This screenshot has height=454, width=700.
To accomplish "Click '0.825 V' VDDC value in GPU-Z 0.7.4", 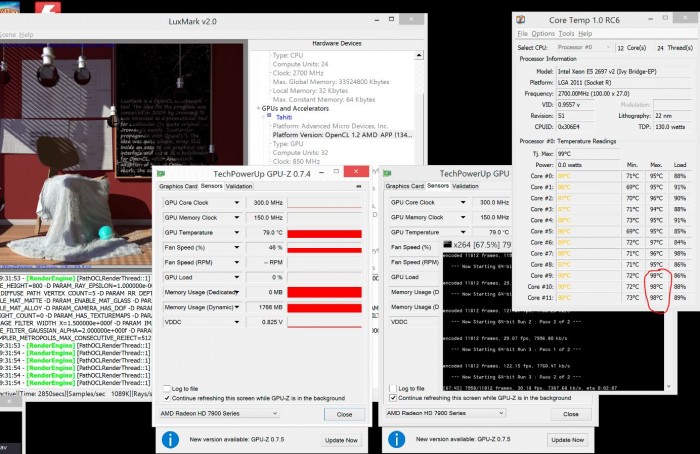I will tap(266, 322).
